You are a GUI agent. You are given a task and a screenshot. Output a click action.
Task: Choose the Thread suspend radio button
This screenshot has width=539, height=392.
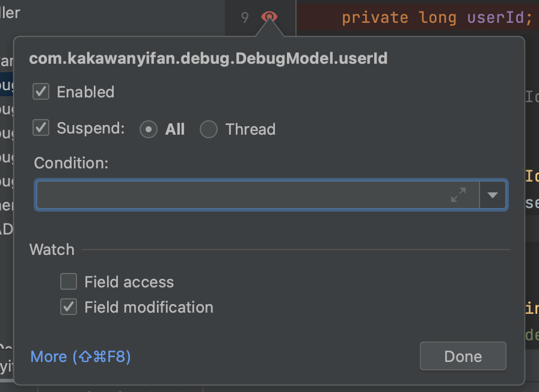pyautogui.click(x=209, y=129)
